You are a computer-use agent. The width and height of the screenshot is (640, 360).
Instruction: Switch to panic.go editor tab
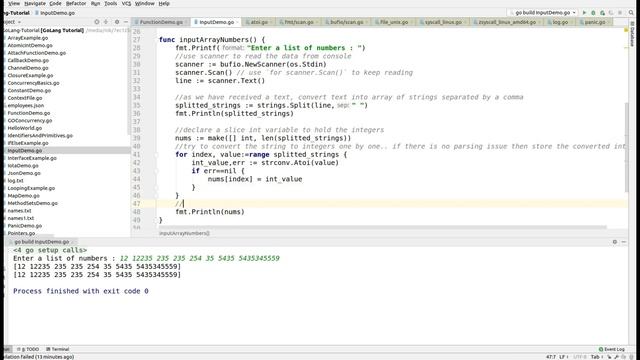[x=594, y=22]
